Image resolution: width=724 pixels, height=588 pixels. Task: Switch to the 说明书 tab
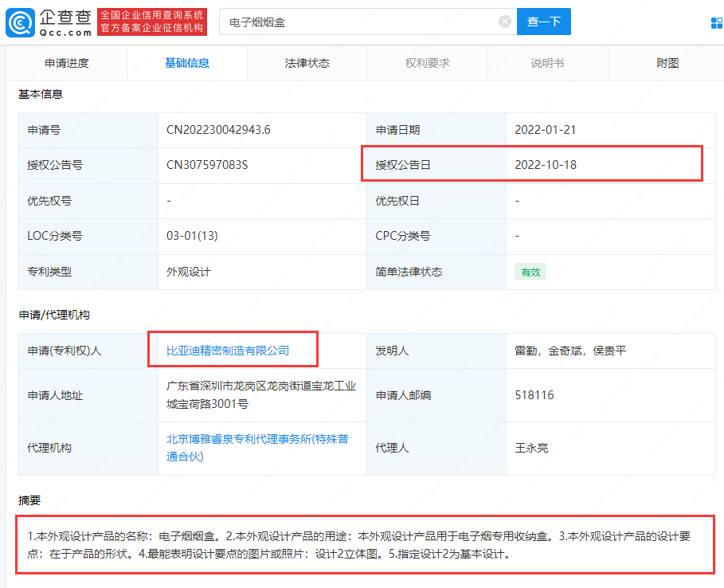pos(547,63)
